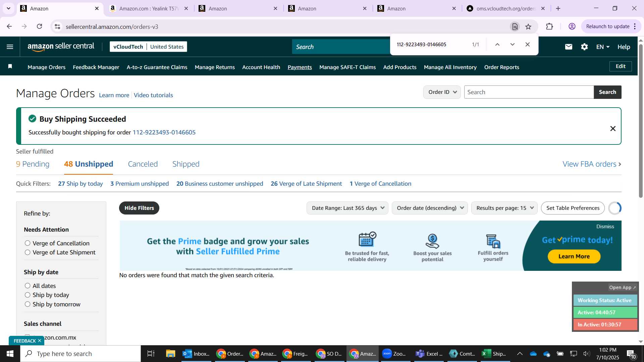The image size is (644, 362).
Task: Click the Edit navigation button
Action: [x=621, y=66]
